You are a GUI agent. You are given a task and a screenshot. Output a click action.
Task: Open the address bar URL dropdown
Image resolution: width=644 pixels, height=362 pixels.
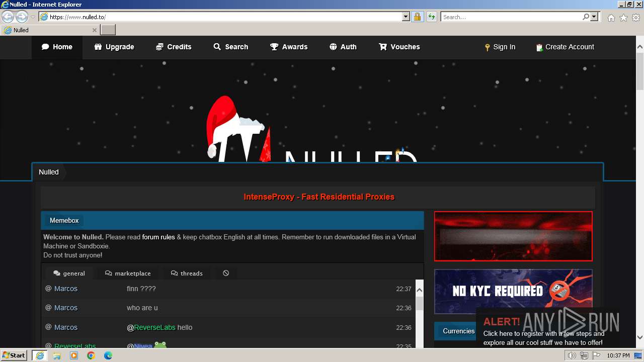406,17
